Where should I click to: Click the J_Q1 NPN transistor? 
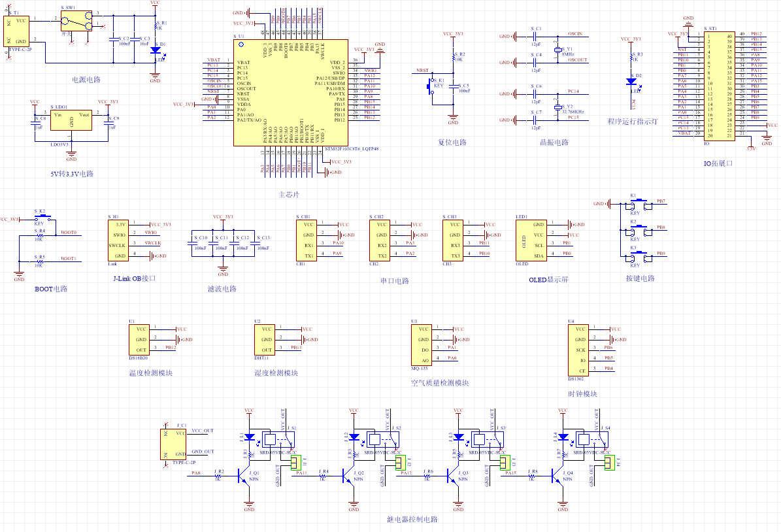244,476
